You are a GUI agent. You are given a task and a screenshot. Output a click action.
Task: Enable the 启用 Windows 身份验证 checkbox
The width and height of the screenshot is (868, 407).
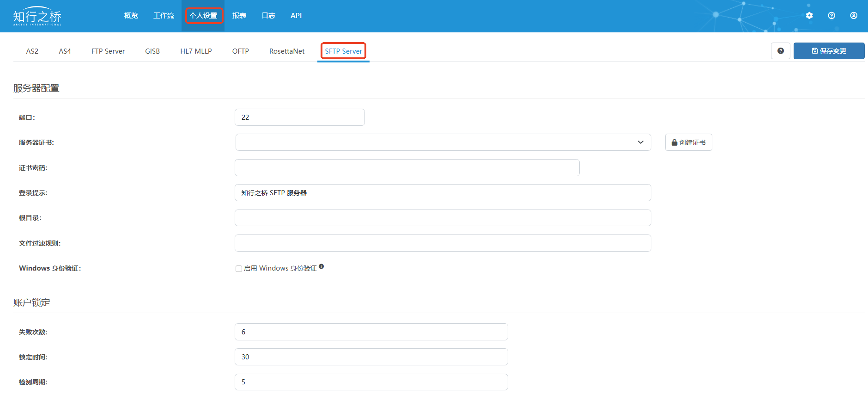[239, 269]
